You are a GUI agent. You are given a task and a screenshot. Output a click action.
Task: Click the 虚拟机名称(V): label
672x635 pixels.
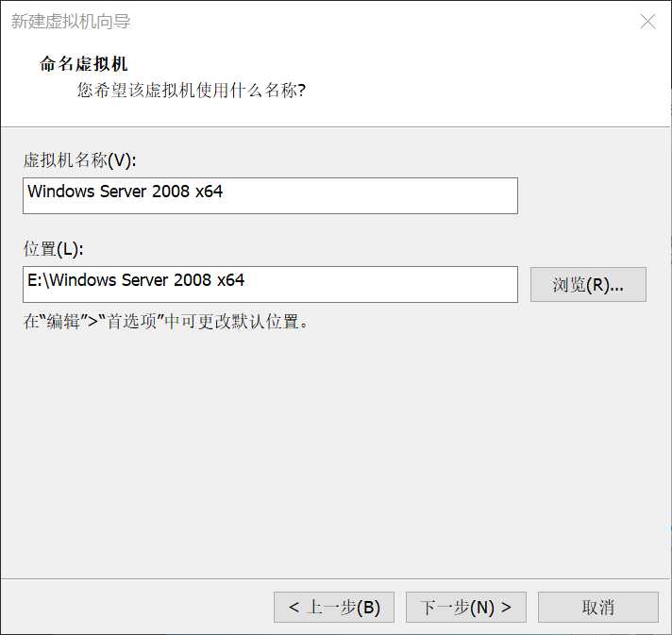pyautogui.click(x=79, y=160)
